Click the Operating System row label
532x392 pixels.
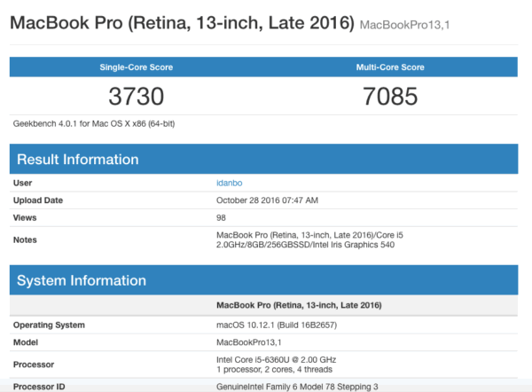tap(50, 324)
